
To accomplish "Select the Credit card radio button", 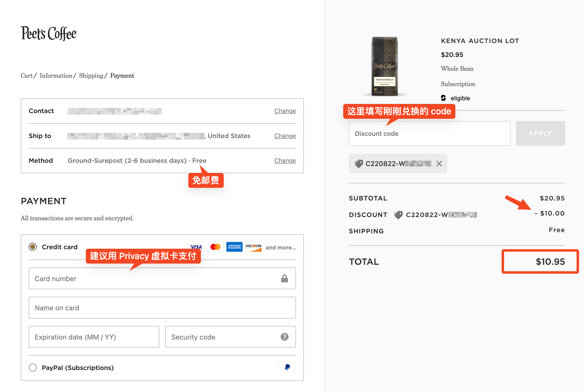I will click(x=33, y=247).
